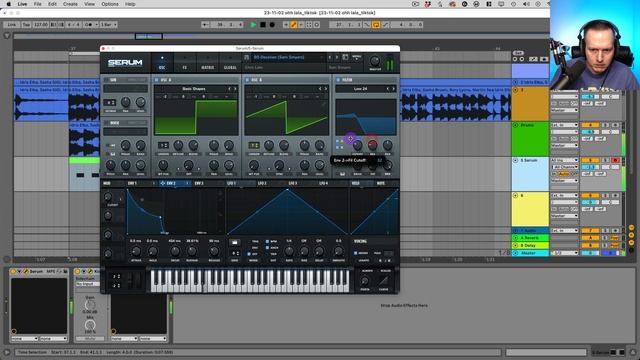Screen dimensions: 640x360
Task: Click Serum's save preset disk icon
Action: (345, 58)
